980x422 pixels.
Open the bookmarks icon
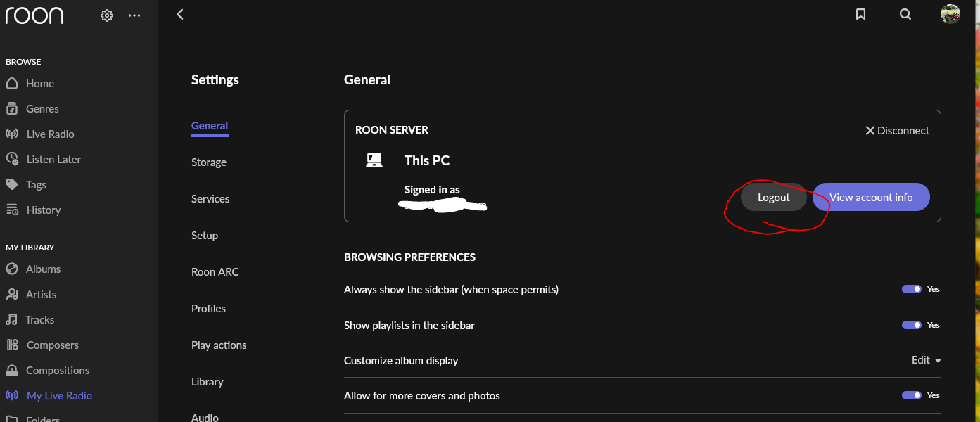pos(860,14)
